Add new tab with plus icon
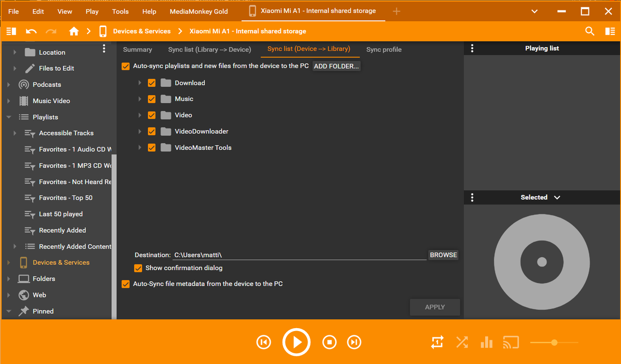621x364 pixels. tap(396, 11)
